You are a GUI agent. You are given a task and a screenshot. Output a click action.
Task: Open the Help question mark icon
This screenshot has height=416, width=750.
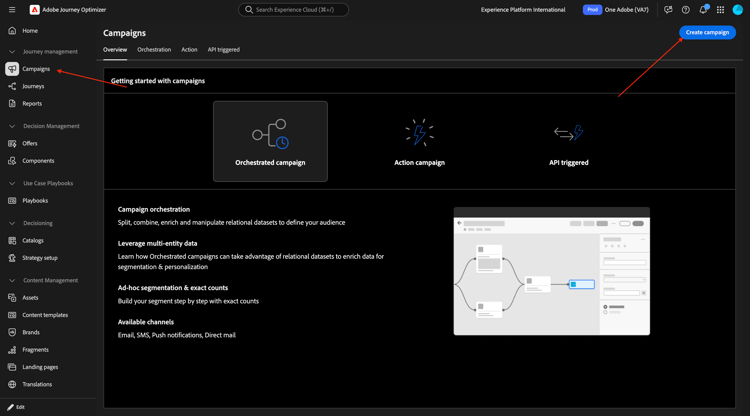685,10
